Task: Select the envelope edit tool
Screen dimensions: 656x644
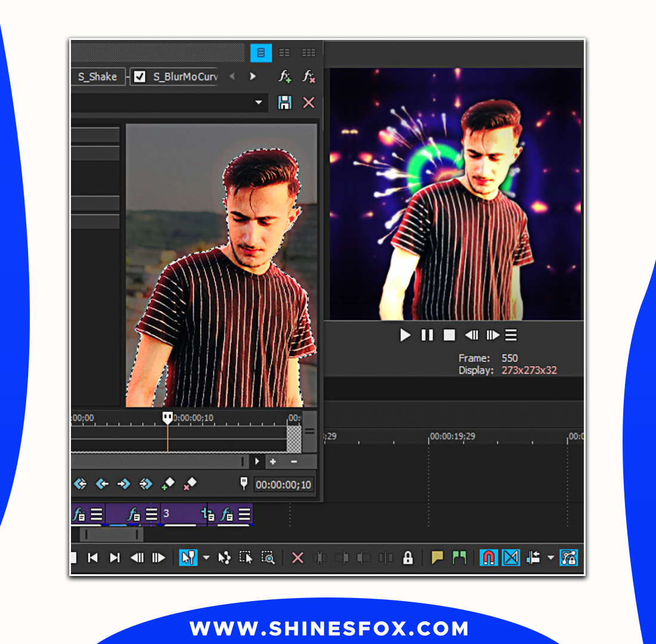Action: tap(224, 558)
